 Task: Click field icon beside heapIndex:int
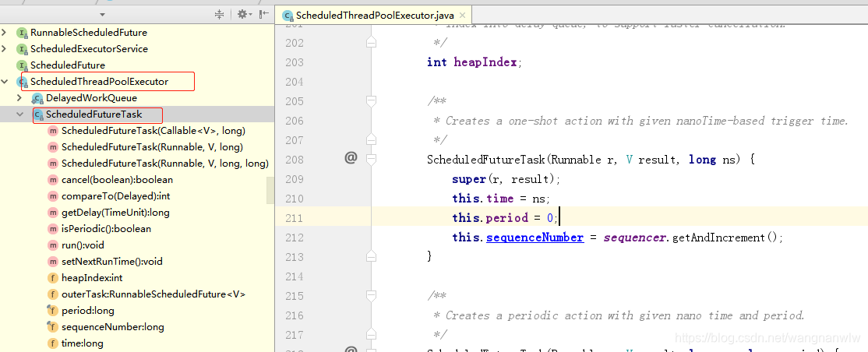(53, 278)
